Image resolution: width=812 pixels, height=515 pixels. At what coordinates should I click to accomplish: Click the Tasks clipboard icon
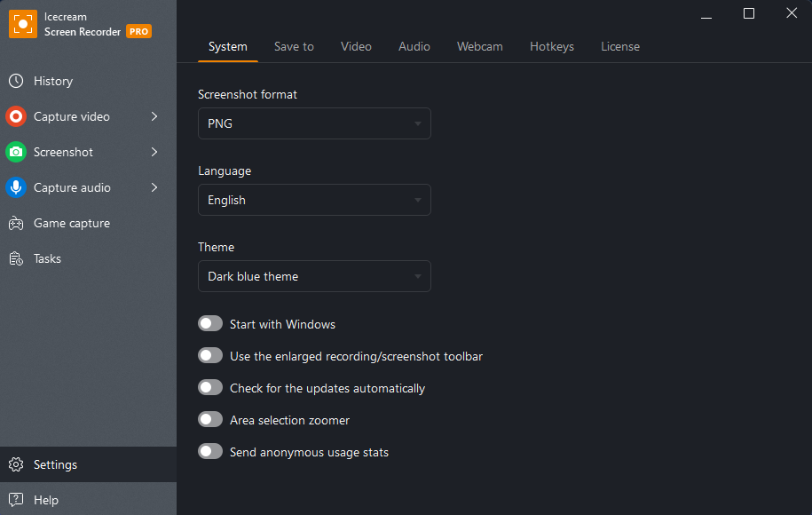pyautogui.click(x=16, y=258)
